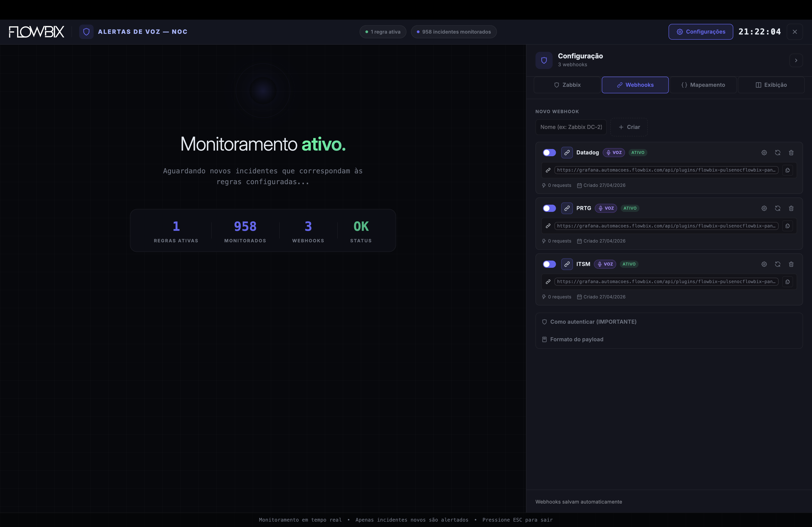The image size is (812, 527).
Task: Open the Mapeamento tab
Action: (x=703, y=85)
